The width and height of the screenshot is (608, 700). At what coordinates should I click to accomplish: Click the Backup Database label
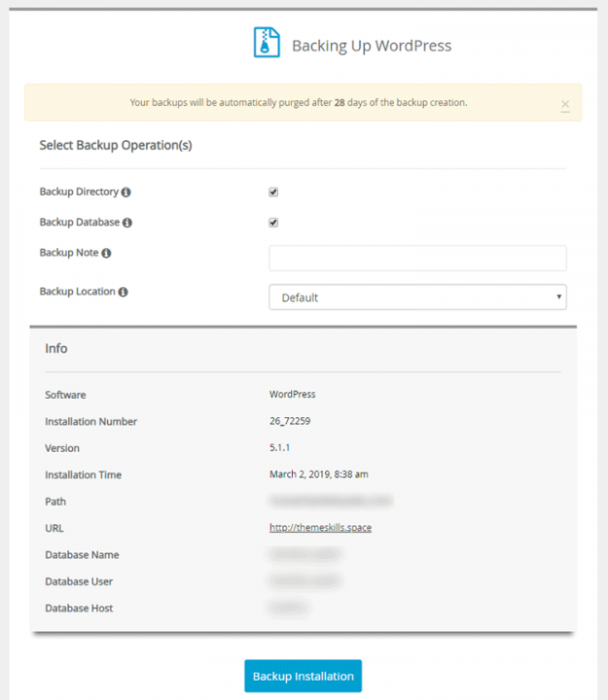[x=80, y=222]
